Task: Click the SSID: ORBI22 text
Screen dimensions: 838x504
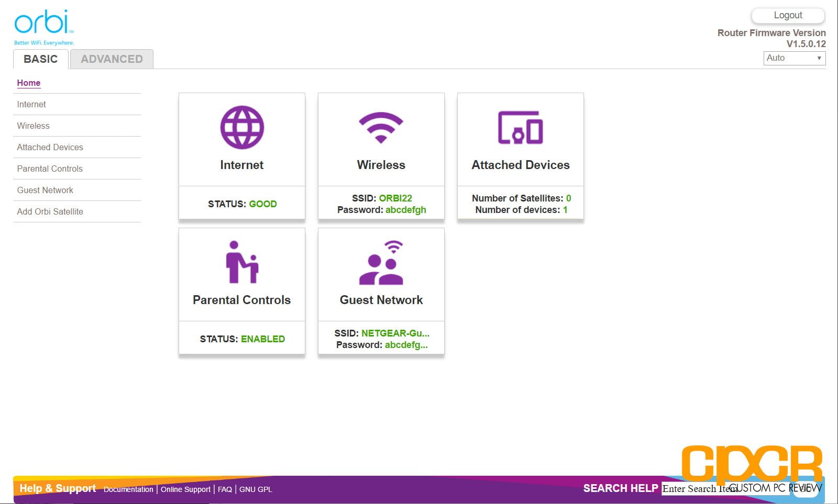Action: pyautogui.click(x=382, y=198)
